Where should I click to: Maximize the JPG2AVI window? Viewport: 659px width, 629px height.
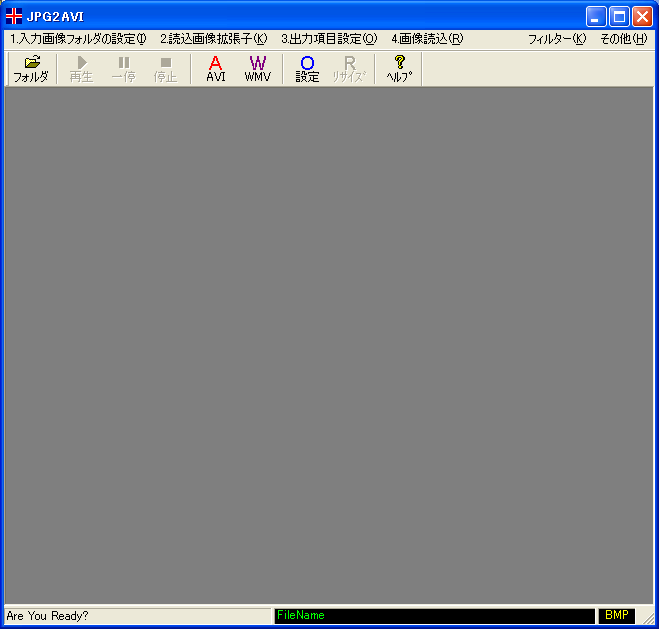click(619, 17)
